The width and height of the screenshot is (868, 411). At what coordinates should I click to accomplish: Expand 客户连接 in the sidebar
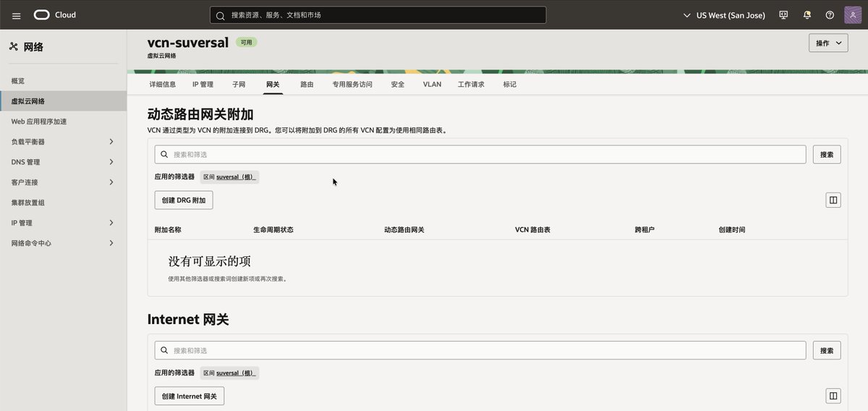pyautogui.click(x=111, y=182)
